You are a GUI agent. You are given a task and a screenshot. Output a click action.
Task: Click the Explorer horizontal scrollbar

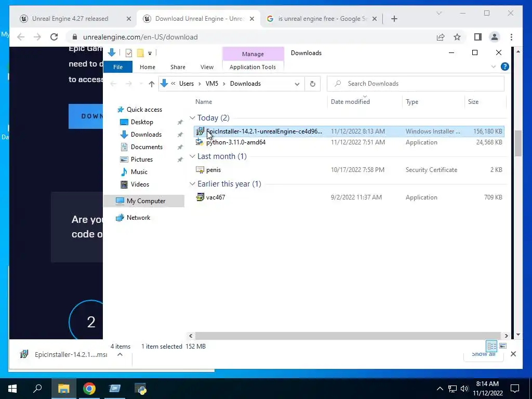click(x=348, y=336)
